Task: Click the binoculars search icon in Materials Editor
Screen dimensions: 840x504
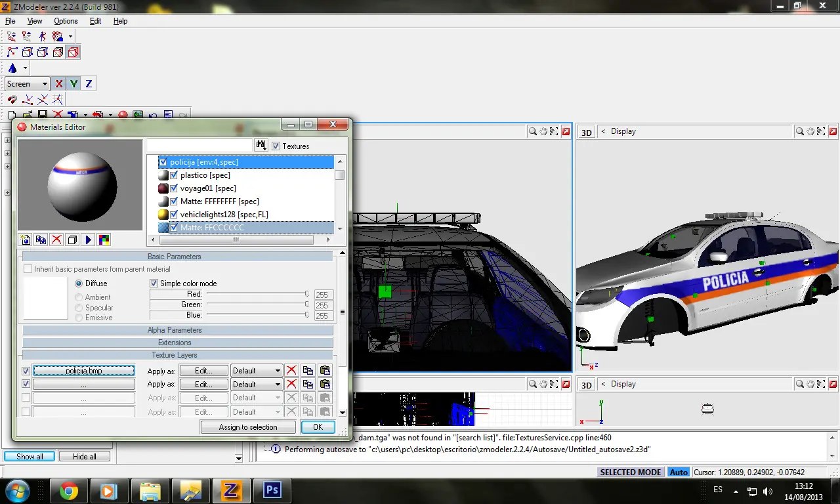Action: [261, 145]
